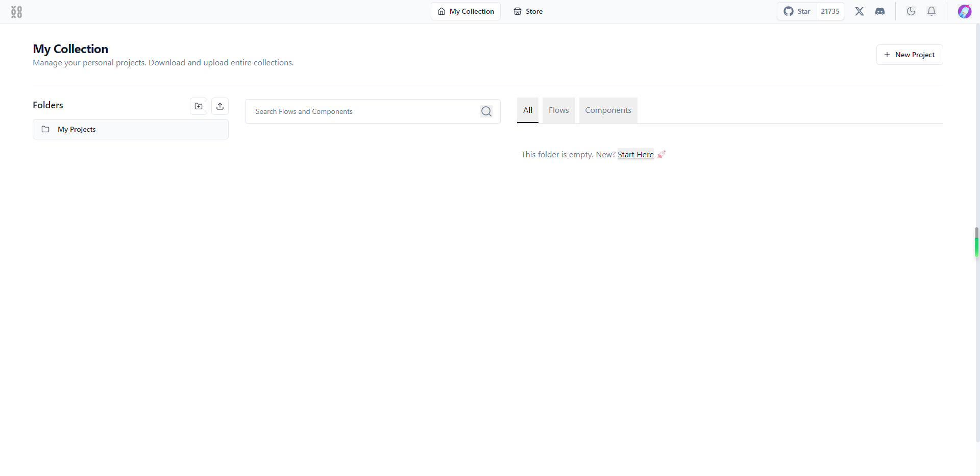
Task: Follow the Start Here link
Action: pos(635,155)
